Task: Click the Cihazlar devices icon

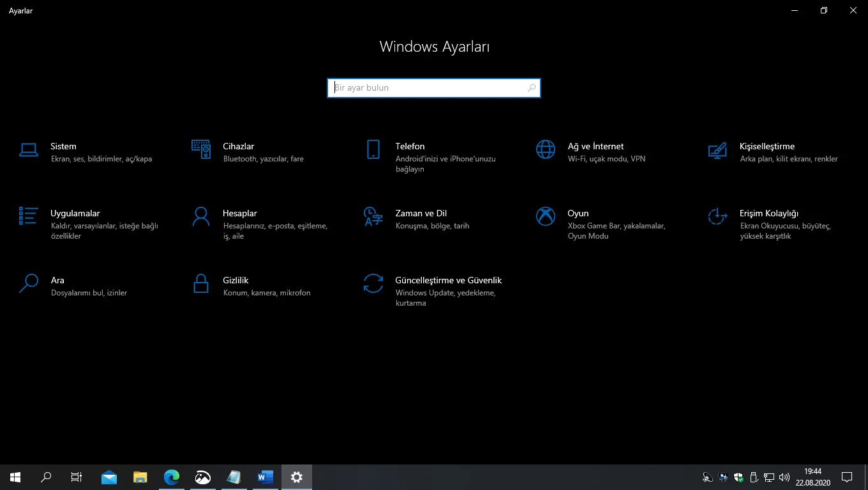Action: (200, 150)
